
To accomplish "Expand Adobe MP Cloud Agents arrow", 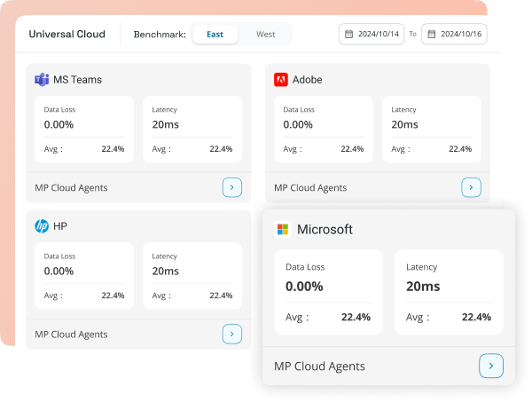I will 471,187.
